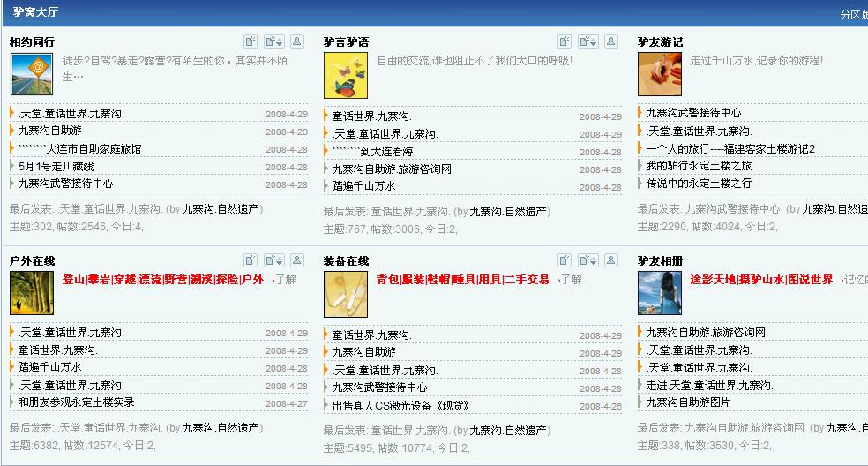Click author 九寨沟.自然遗产 in 驴言驴语 last post
The width and height of the screenshot is (868, 466).
[x=508, y=212]
